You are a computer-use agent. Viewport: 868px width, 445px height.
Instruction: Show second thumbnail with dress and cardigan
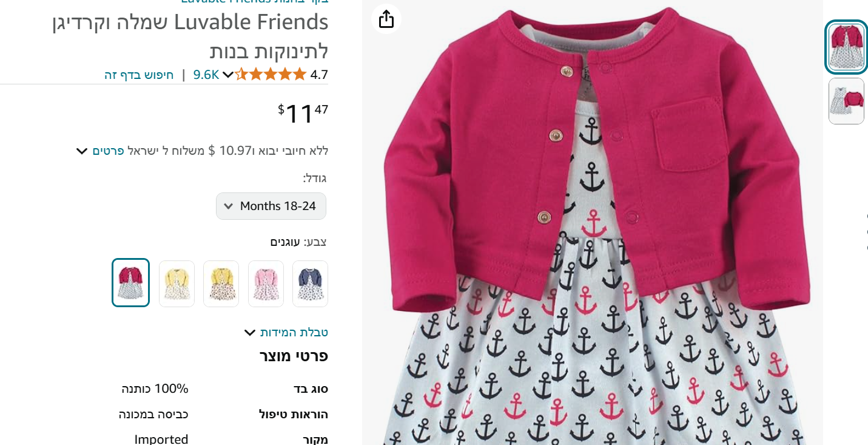[x=846, y=101]
